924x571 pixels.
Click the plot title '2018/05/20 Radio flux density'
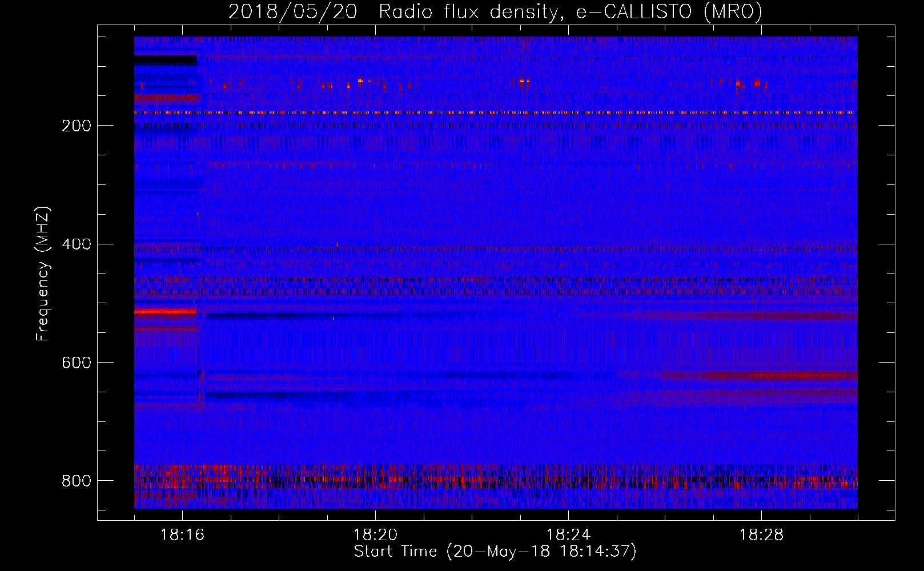pyautogui.click(x=393, y=12)
